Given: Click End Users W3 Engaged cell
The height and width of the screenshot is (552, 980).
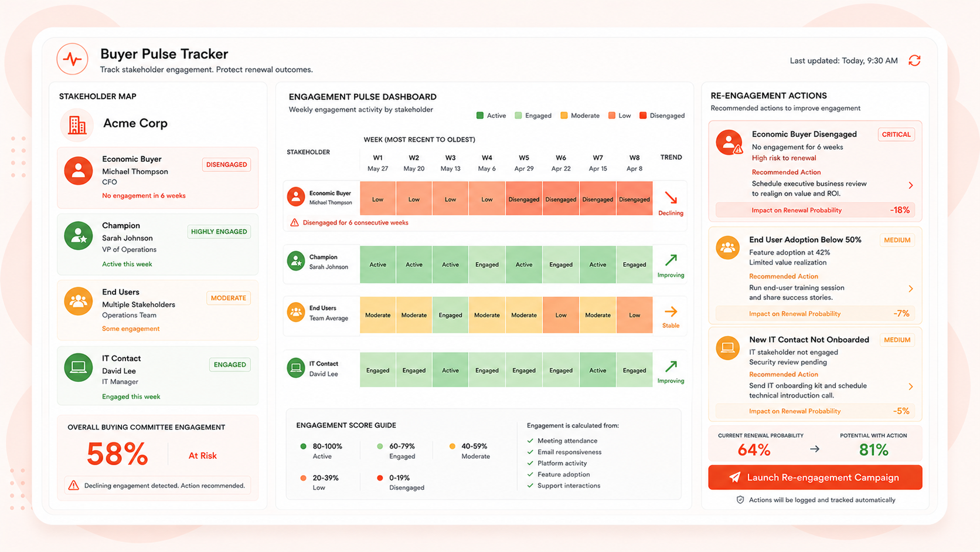Looking at the screenshot, I should (450, 315).
